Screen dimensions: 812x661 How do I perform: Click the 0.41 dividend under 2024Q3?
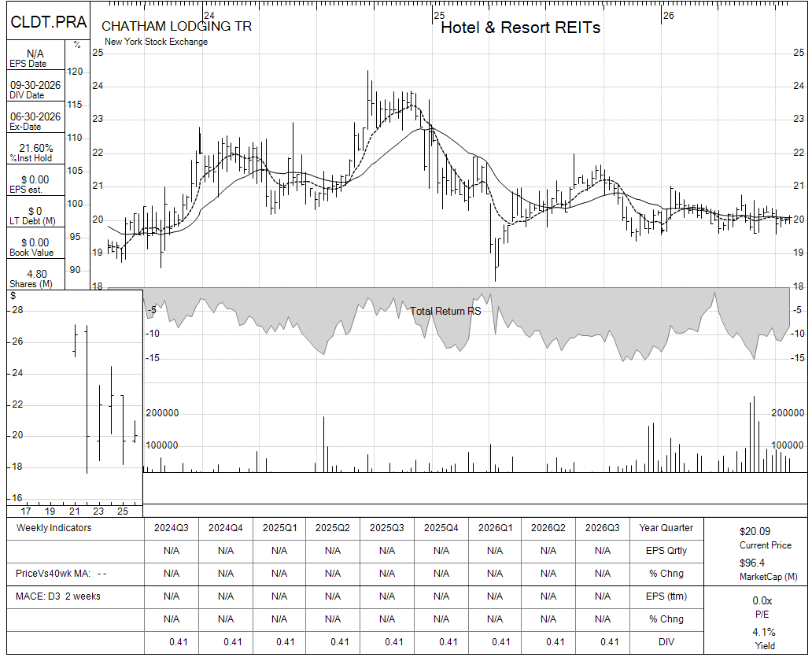(178, 642)
